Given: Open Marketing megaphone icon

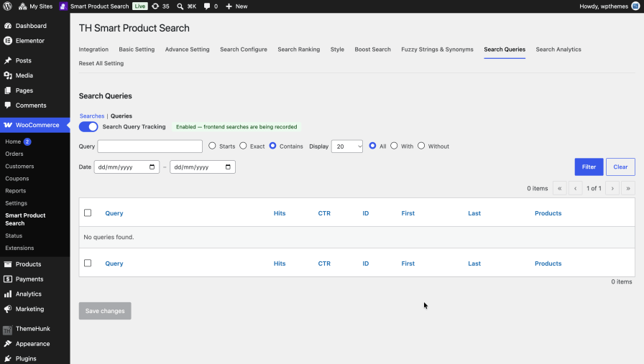Looking at the screenshot, I should pos(8,309).
